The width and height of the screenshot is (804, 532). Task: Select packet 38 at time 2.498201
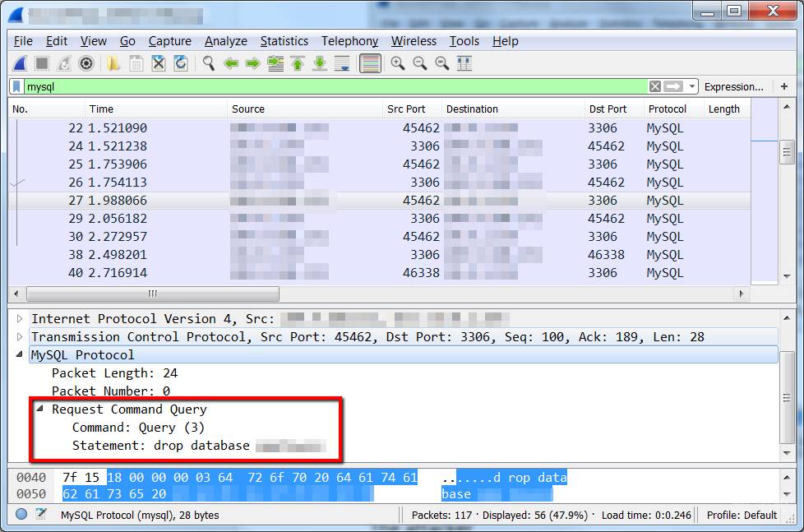(x=380, y=255)
